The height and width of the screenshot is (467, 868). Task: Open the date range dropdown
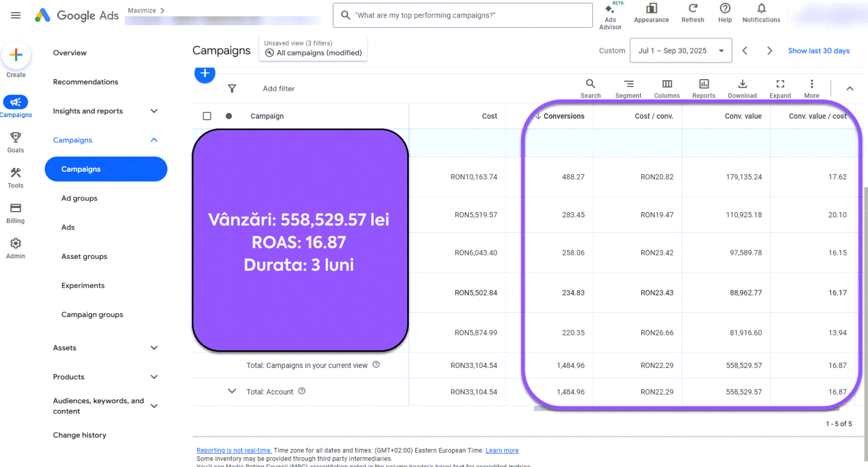tap(680, 50)
